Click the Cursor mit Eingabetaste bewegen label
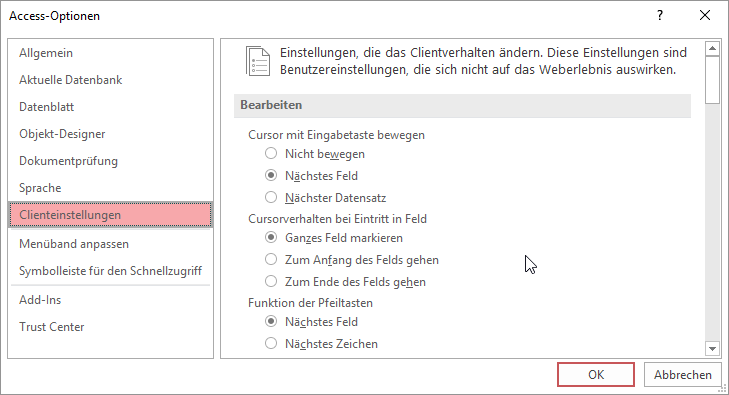Viewport: 729px width, 395px height. coord(336,135)
